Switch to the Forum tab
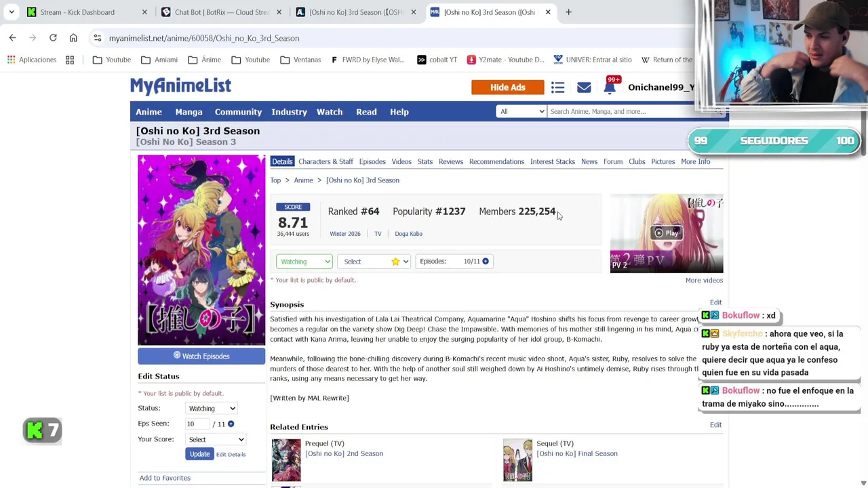 613,161
